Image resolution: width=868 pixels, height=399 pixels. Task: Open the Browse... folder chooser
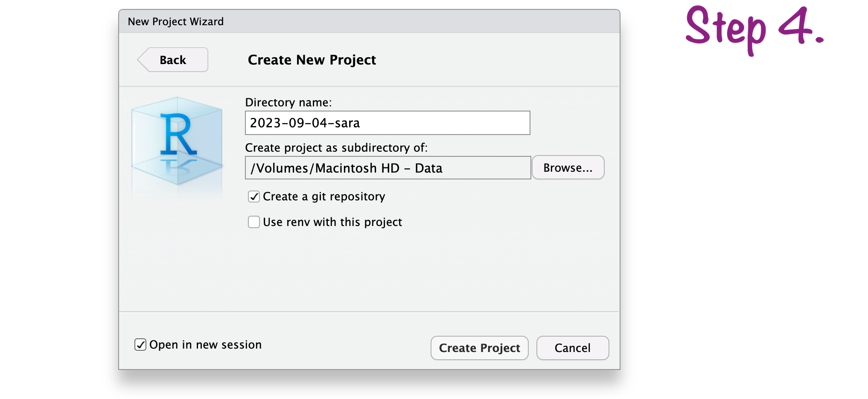[x=568, y=167]
